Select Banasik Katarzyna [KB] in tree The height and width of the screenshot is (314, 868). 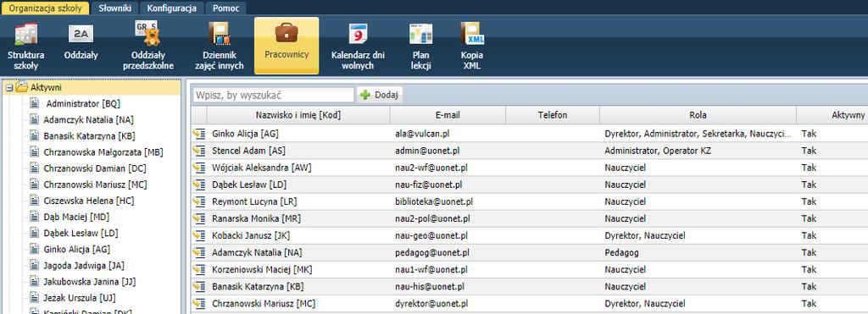pyautogui.click(x=90, y=136)
